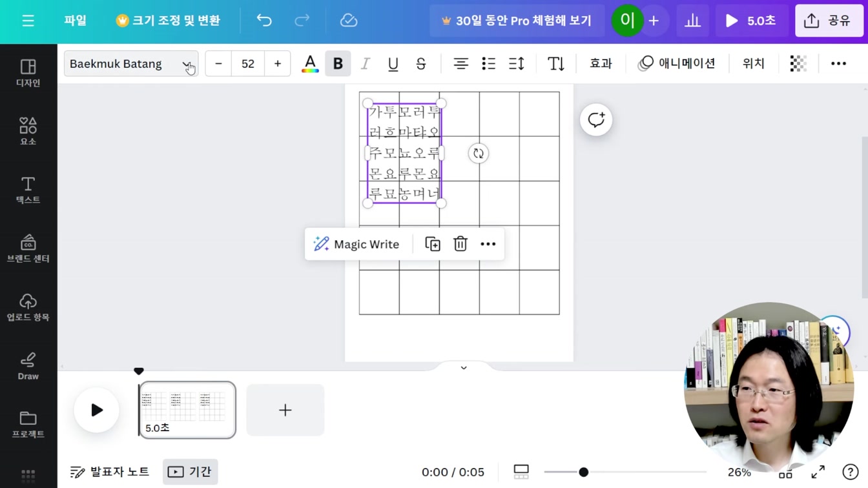The width and height of the screenshot is (868, 488).
Task: Open grid view icon
Action: point(785,472)
